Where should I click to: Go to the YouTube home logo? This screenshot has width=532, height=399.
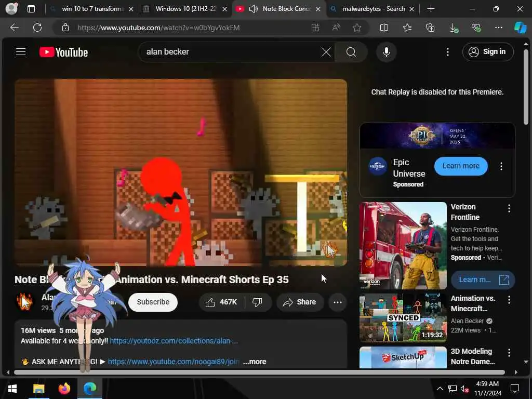point(63,52)
